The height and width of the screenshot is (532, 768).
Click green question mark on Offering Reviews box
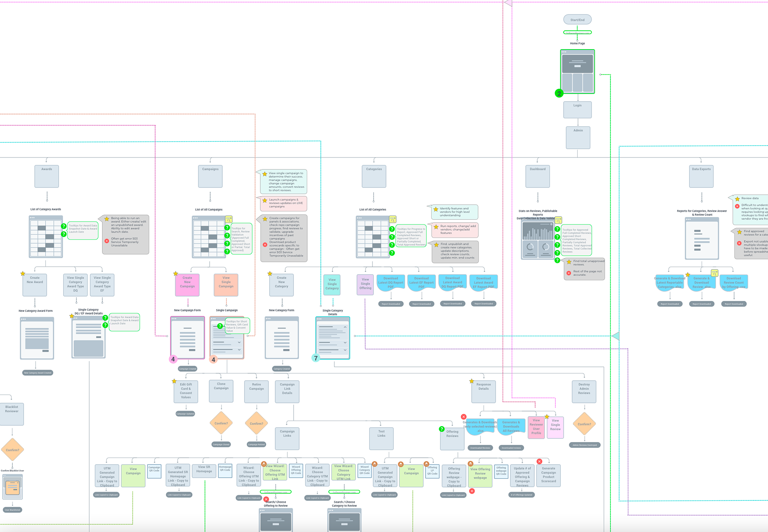point(442,429)
